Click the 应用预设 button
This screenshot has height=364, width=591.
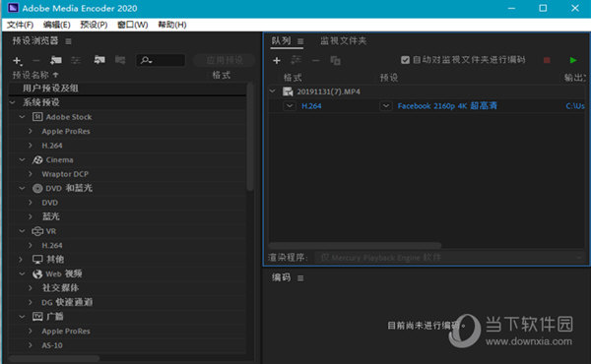[x=225, y=60]
